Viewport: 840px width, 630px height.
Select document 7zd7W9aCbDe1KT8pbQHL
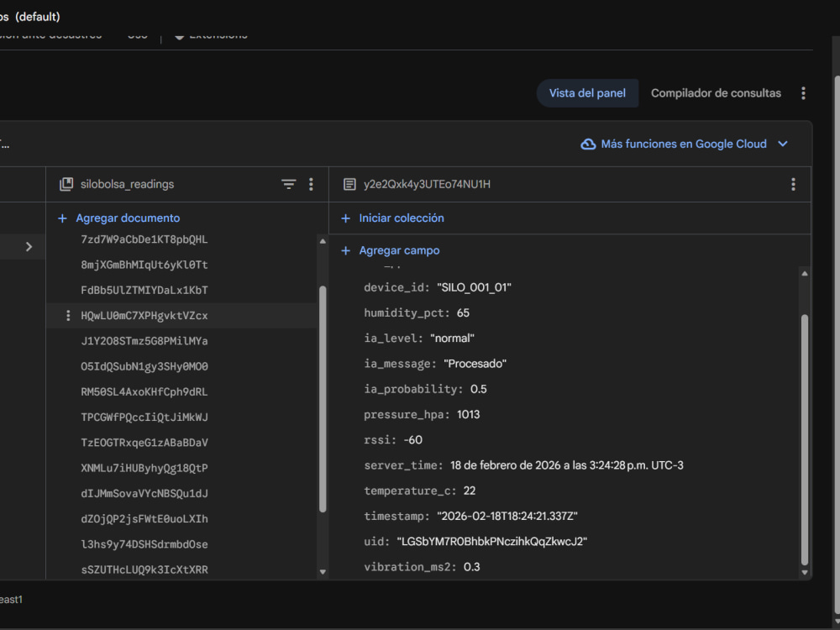pos(144,239)
